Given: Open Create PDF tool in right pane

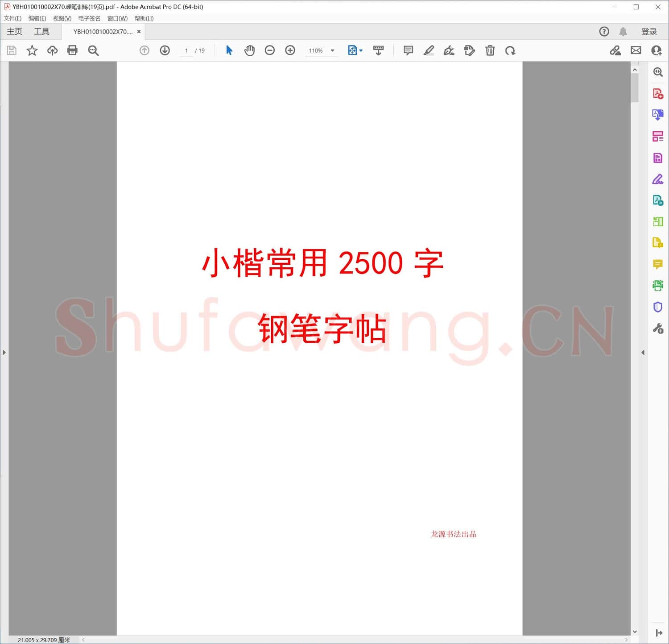Looking at the screenshot, I should (x=658, y=94).
